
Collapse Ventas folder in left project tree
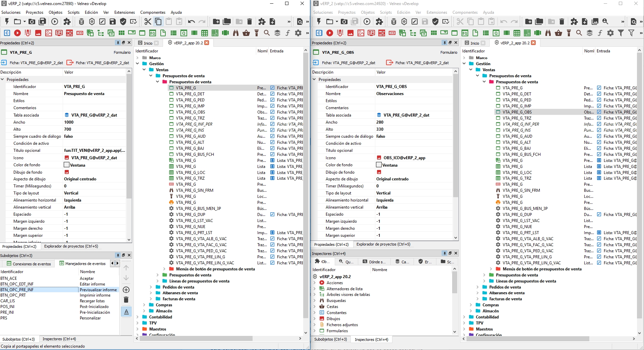pos(144,70)
